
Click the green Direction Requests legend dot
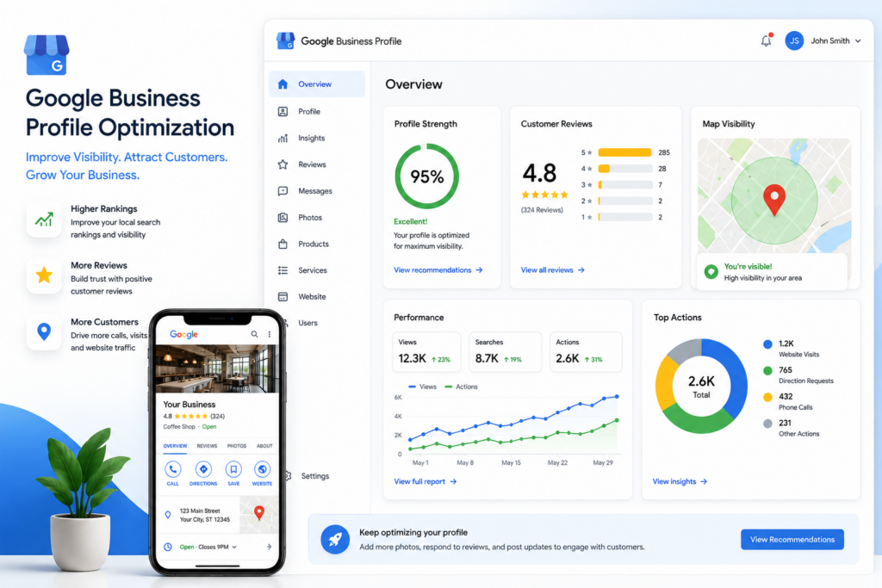point(767,370)
